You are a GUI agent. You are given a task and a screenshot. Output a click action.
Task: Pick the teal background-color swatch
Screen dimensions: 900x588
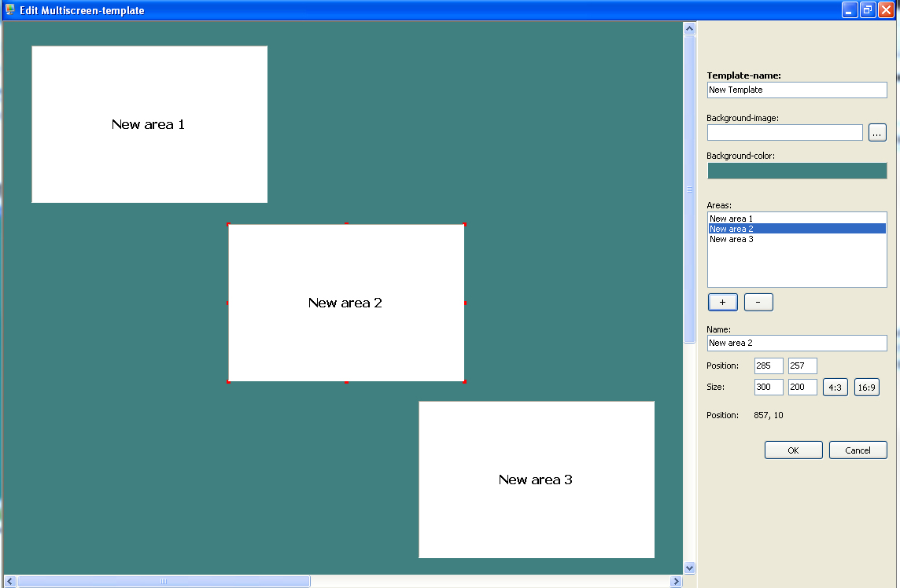[x=797, y=171]
